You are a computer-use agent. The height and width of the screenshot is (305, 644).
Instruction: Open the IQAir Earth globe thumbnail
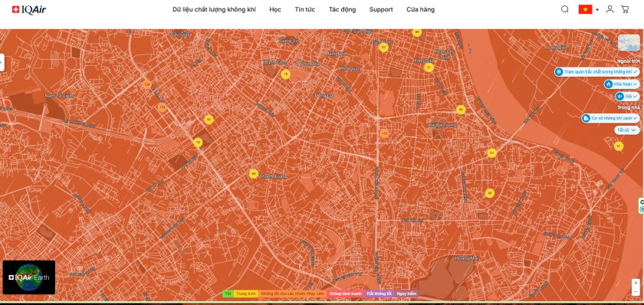(29, 277)
